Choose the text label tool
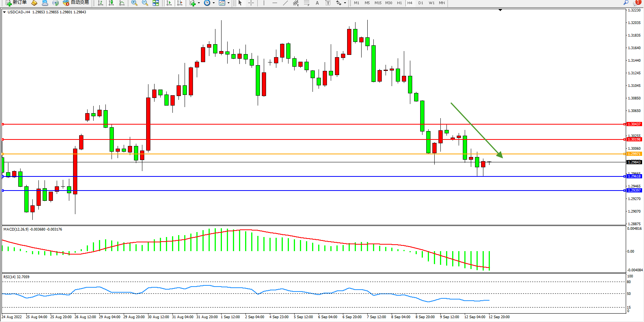This screenshot has width=644, height=322. point(328,3)
